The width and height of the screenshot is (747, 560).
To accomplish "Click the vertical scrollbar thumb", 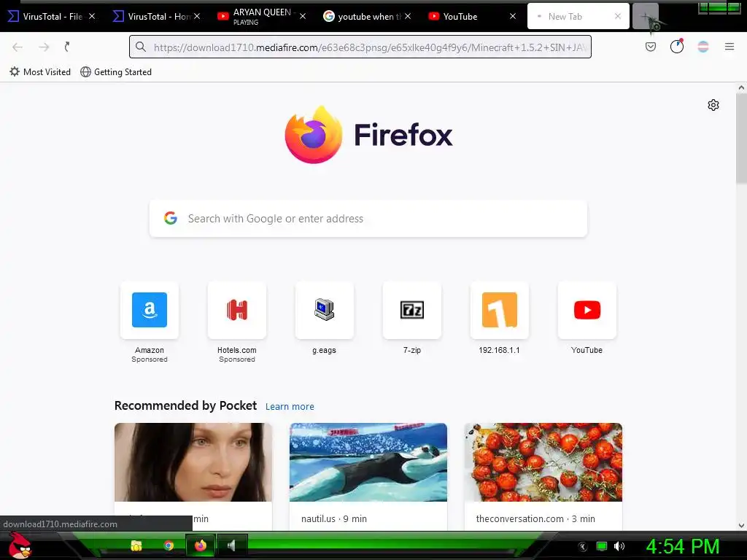I will click(741, 138).
